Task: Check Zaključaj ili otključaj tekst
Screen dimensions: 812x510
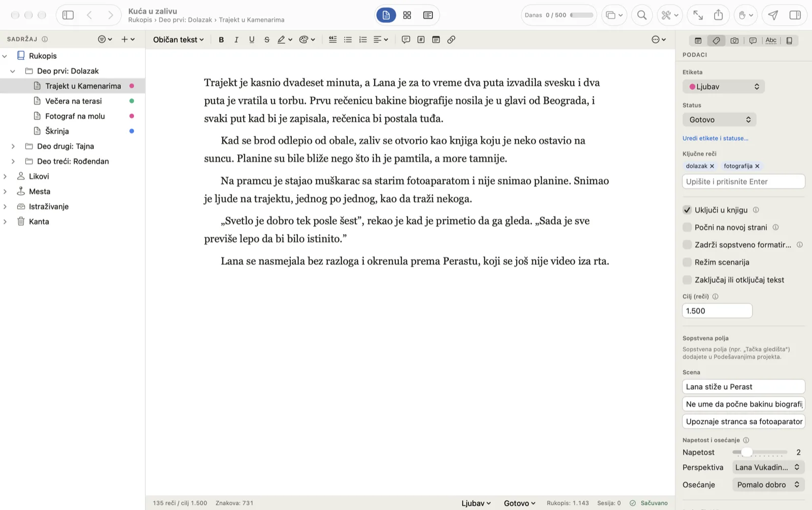Action: point(687,280)
